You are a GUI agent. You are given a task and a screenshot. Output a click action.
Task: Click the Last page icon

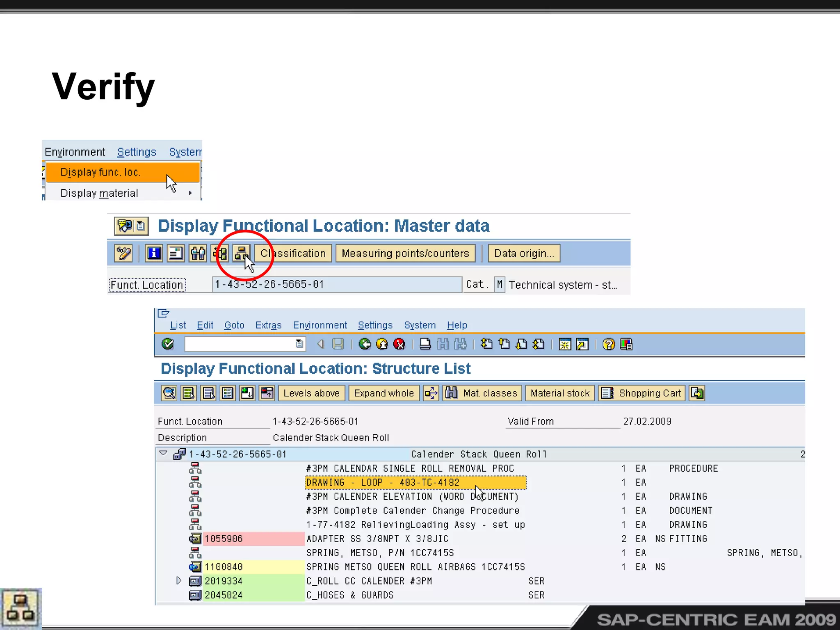(x=539, y=344)
